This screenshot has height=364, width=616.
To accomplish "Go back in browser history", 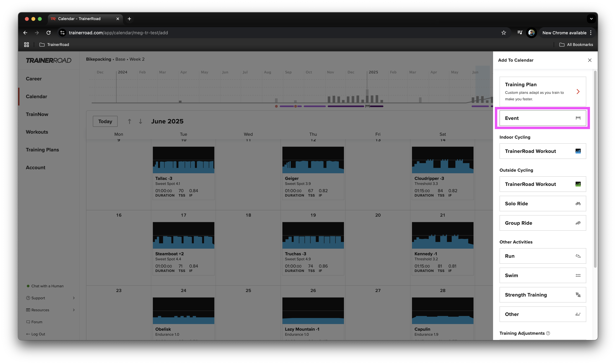I will coord(25,33).
